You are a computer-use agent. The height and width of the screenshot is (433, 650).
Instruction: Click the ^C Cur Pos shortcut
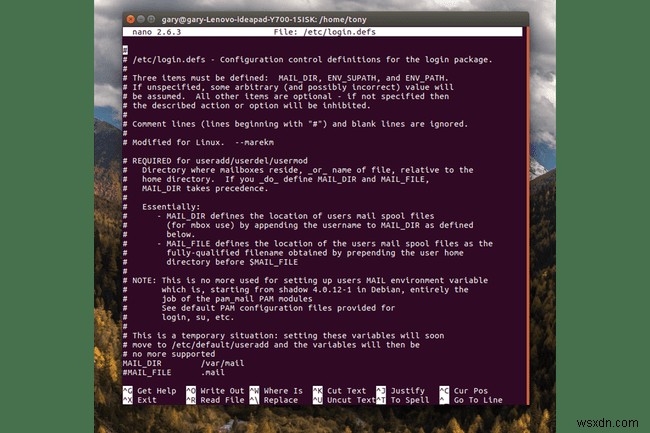[x=464, y=391]
